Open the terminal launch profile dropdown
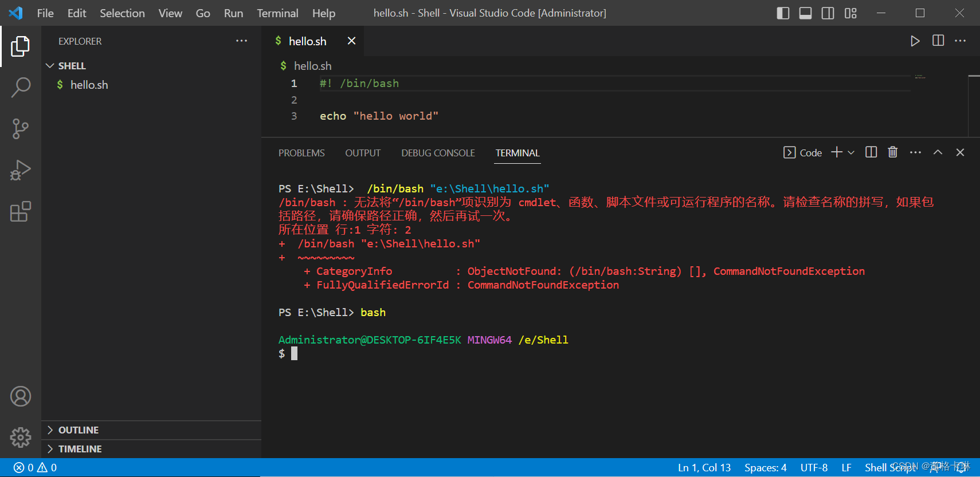 point(851,152)
